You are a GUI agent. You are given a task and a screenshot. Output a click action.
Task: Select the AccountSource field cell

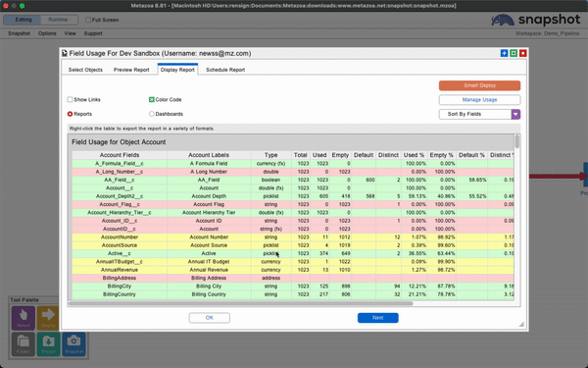tap(120, 245)
